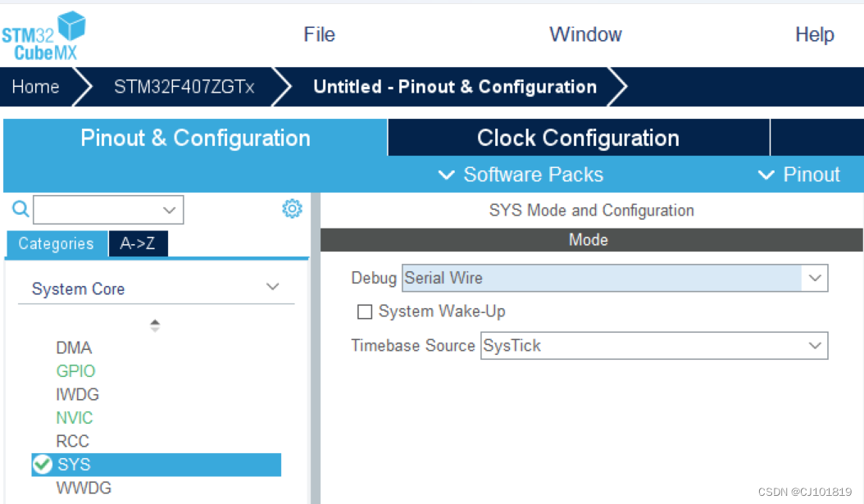Click the STM32F407ZGTx breadcrumb
Viewport: 864px width, 504px height.
click(x=184, y=87)
